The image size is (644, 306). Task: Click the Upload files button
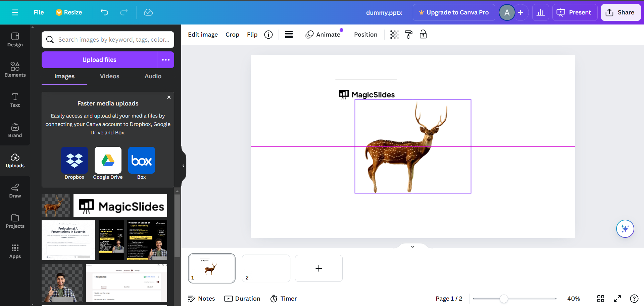coord(99,60)
